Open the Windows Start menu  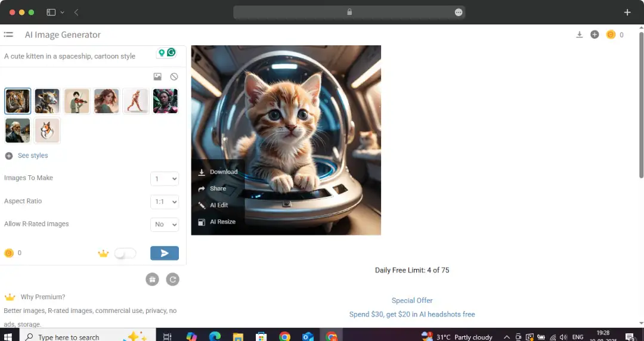8,336
